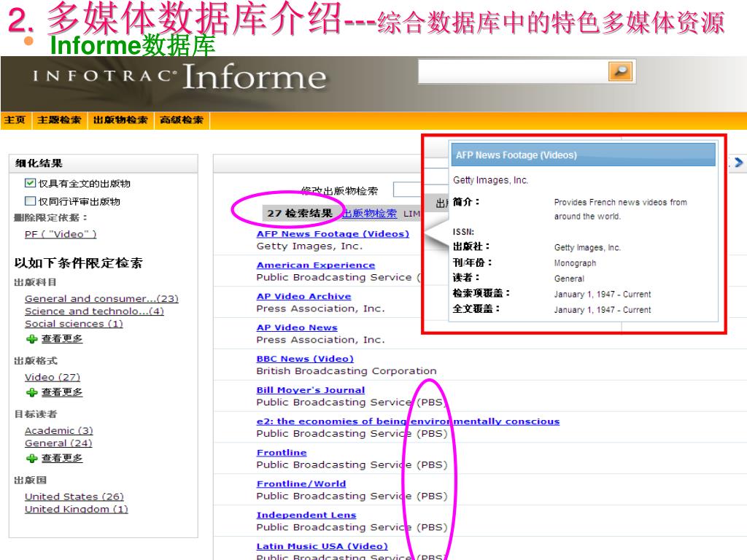Open the 高级检索 tab
The width and height of the screenshot is (747, 560).
click(182, 120)
